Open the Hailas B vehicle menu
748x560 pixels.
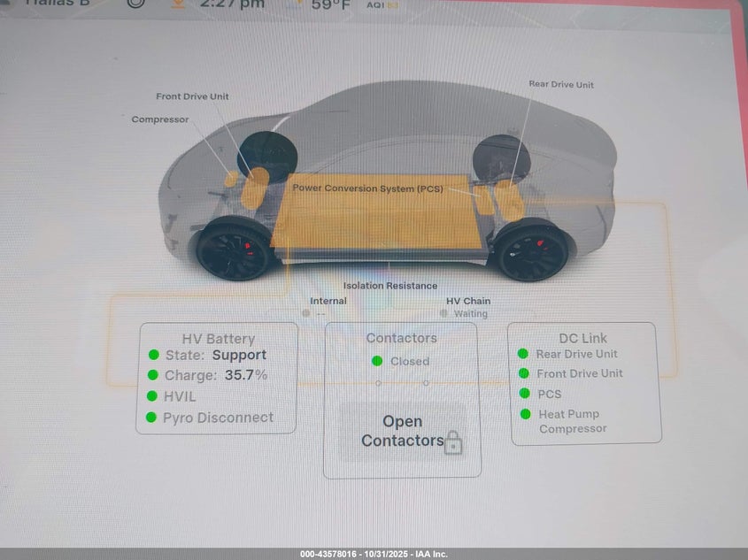coord(58,4)
